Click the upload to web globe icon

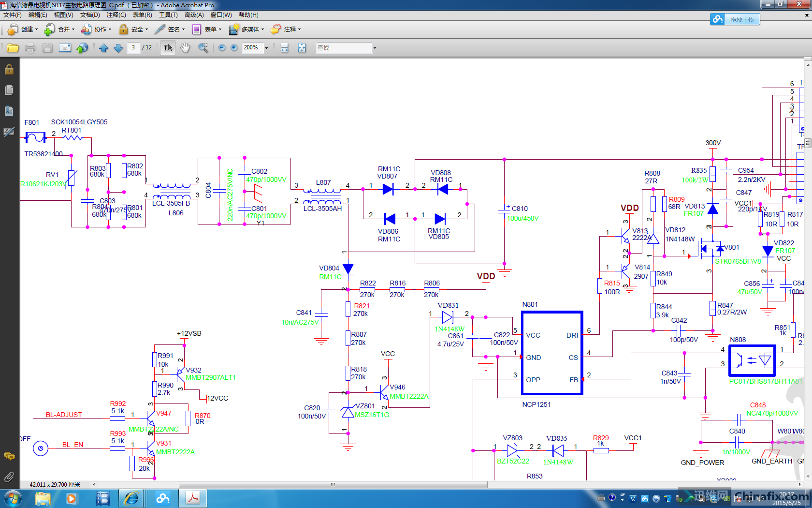[83, 48]
